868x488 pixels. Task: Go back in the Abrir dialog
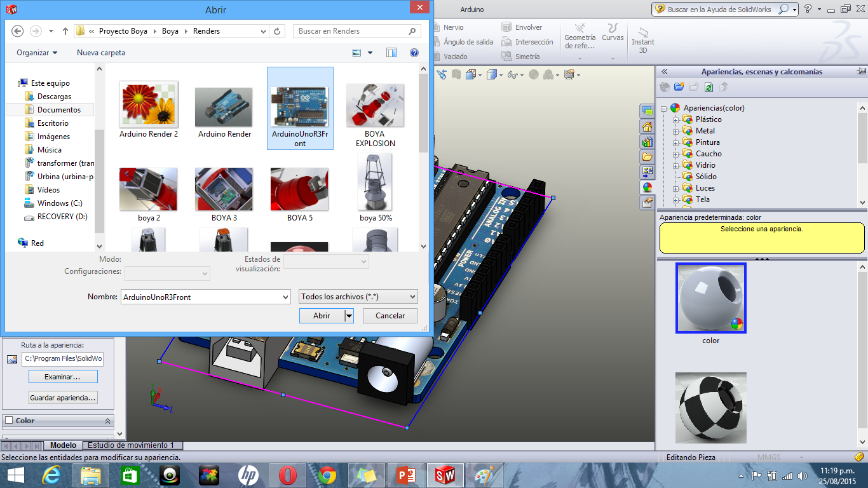[17, 31]
